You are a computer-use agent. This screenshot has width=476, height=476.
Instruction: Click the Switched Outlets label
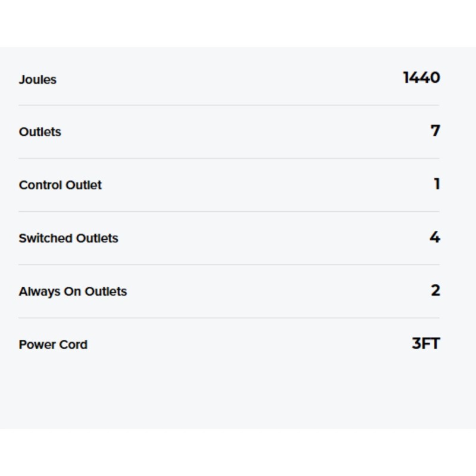coord(68,238)
